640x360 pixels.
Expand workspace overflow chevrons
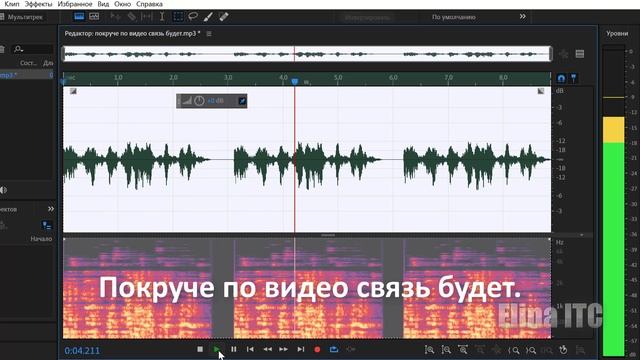[522, 16]
